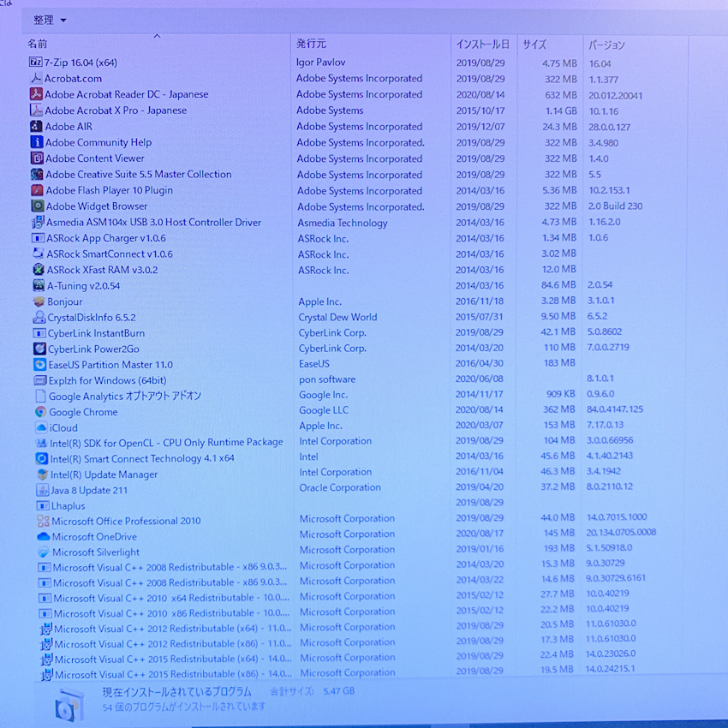Click the Asmedia USB 3.0 driver icon
This screenshot has height=728, width=728.
(38, 223)
